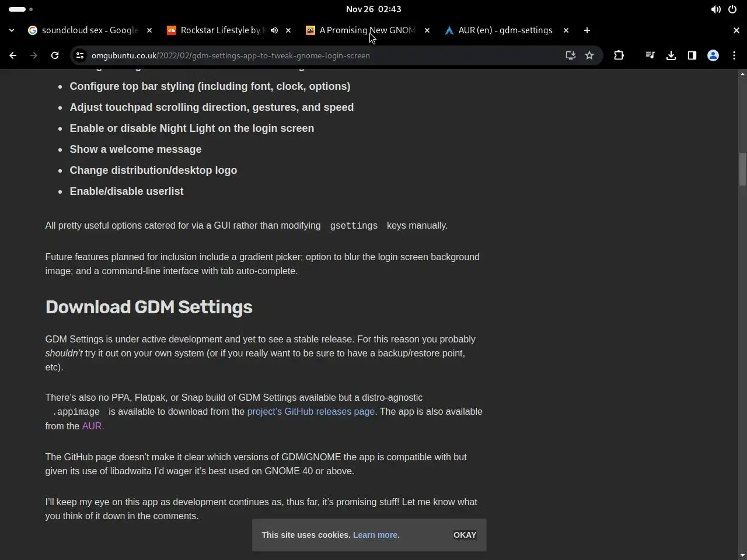Open the clock showing Nov 26 02:43
747x560 pixels.
(373, 9)
